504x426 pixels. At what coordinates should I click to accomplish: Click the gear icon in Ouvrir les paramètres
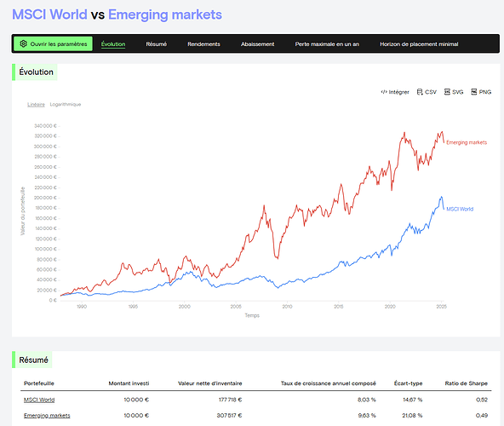click(x=23, y=43)
